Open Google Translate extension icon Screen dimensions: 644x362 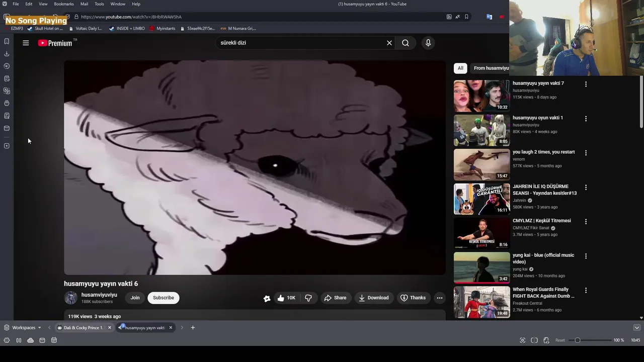coord(489,17)
